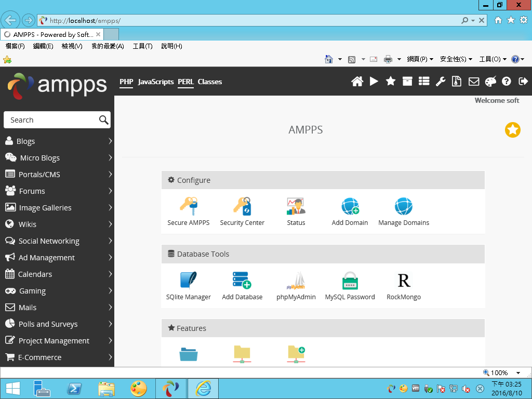Expand the E-Commerce category
The width and height of the screenshot is (532, 399).
point(57,357)
